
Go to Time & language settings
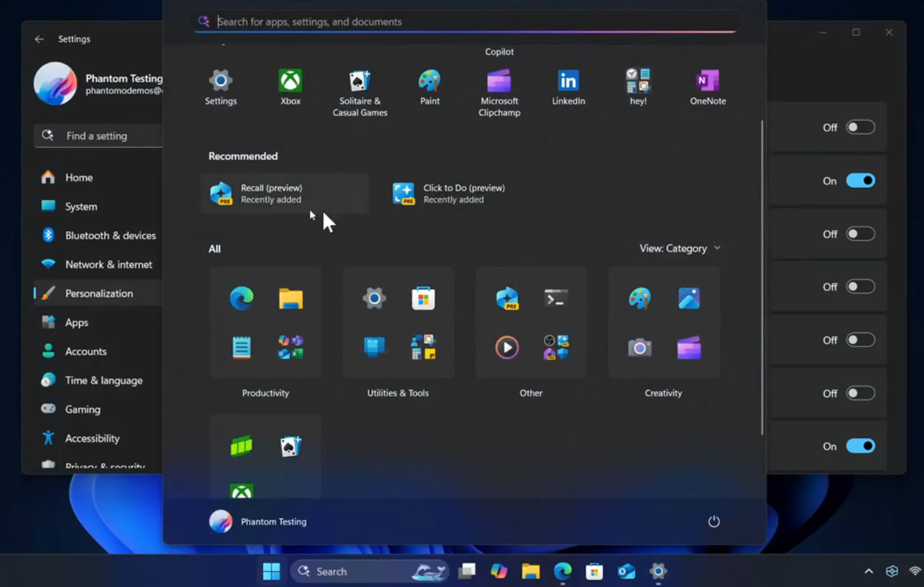point(98,380)
